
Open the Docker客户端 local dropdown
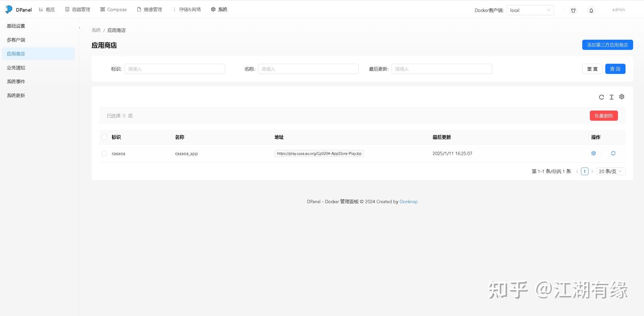tap(530, 9)
